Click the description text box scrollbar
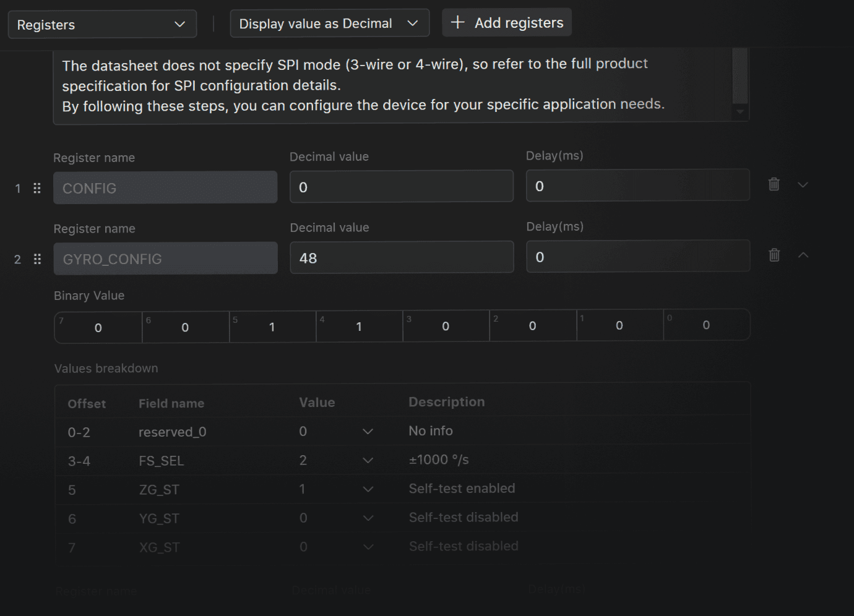854x616 pixels. click(x=740, y=77)
